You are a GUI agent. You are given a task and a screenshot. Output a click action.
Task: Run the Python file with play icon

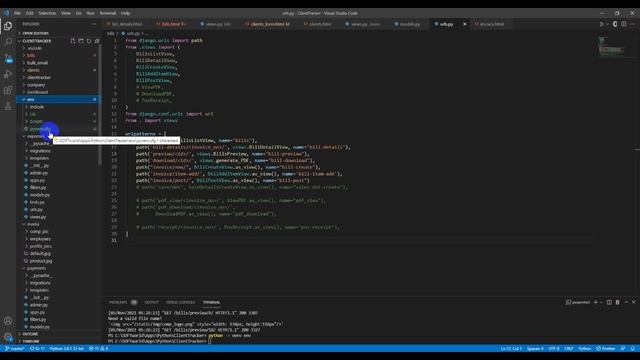pyautogui.click(x=602, y=24)
